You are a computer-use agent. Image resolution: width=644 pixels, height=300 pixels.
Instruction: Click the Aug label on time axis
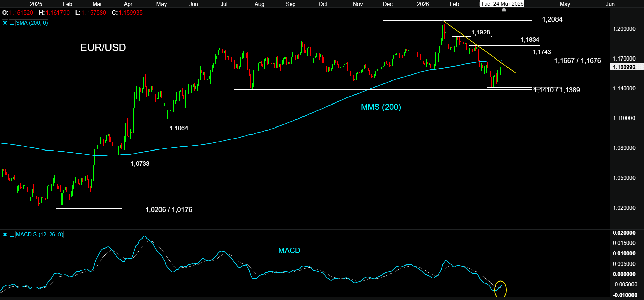(259, 4)
